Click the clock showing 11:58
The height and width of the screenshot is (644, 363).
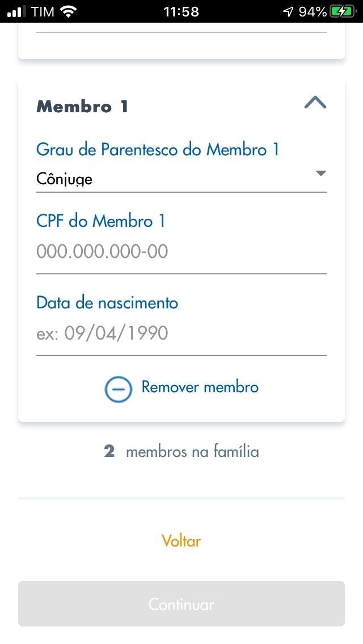click(x=181, y=10)
